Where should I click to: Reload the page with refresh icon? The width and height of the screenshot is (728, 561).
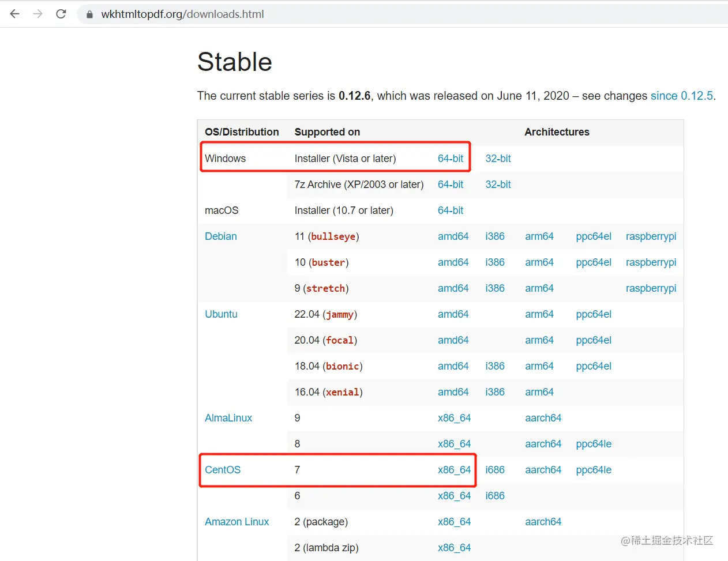[x=61, y=14]
